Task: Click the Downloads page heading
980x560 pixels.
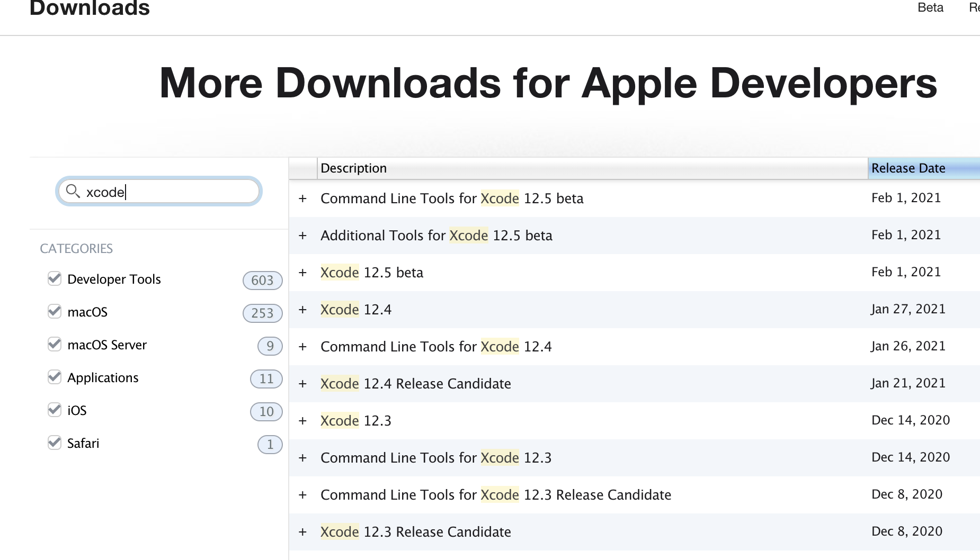Action: (x=90, y=8)
